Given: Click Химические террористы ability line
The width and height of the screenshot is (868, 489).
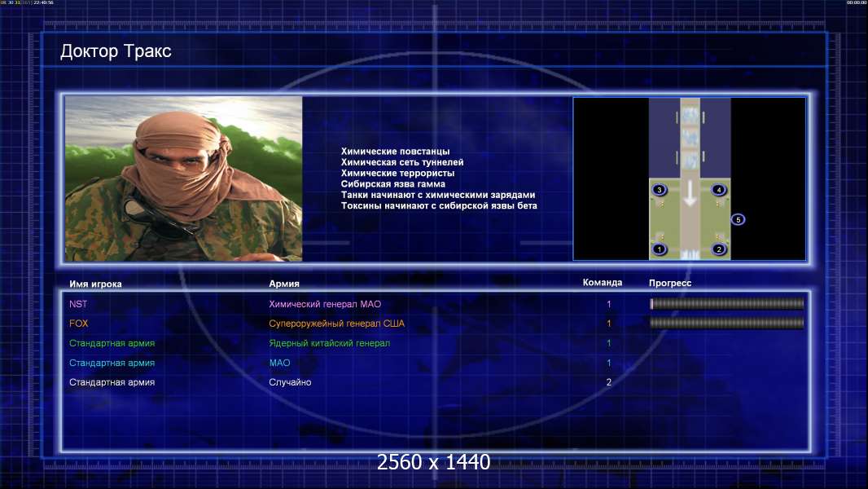Looking at the screenshot, I should point(397,173).
